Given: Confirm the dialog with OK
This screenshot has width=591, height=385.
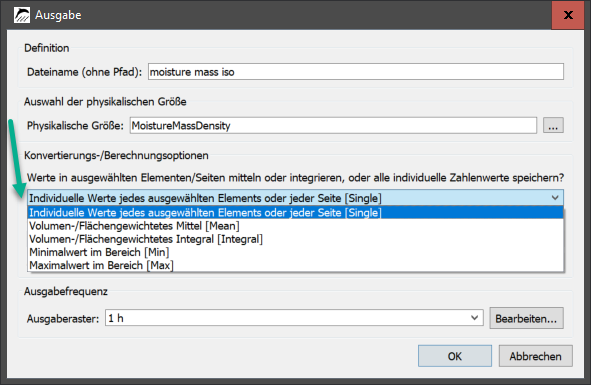Looking at the screenshot, I should 455,356.
